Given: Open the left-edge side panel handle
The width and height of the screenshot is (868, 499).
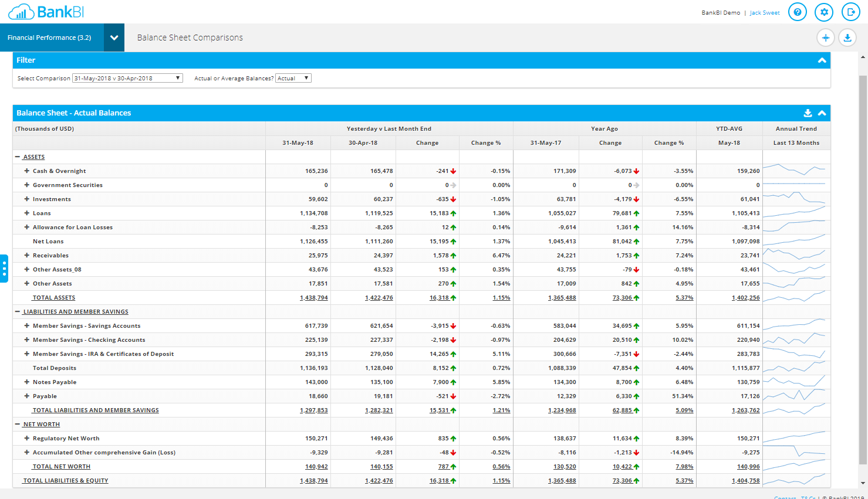Looking at the screenshot, I should [4, 267].
